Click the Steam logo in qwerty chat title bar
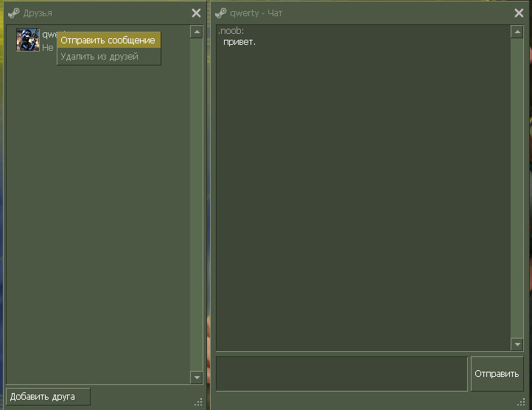This screenshot has height=410, width=532. pos(220,13)
